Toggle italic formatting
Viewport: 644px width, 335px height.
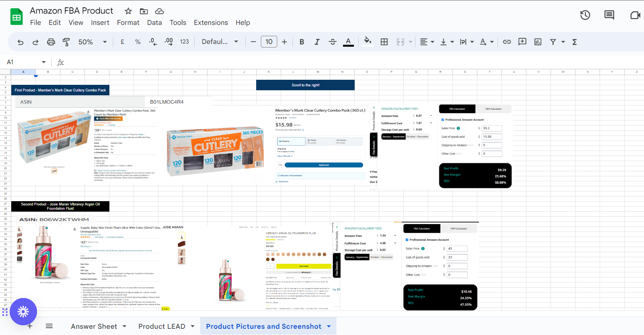click(x=317, y=42)
